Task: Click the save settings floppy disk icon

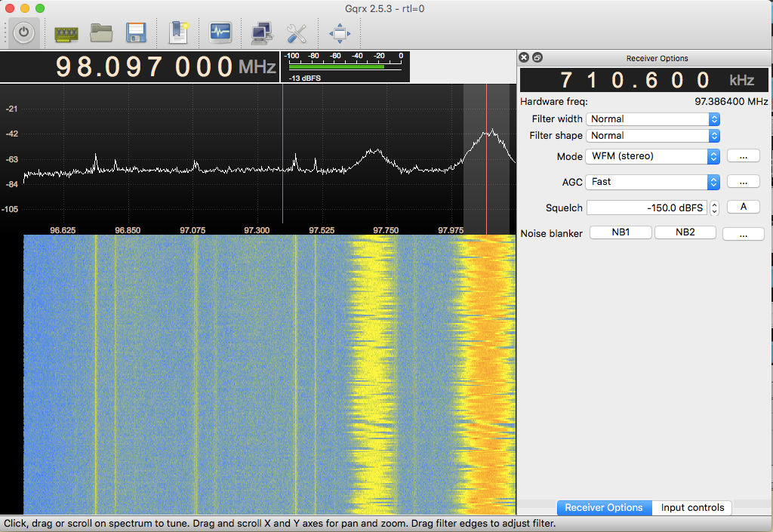Action: 135,32
